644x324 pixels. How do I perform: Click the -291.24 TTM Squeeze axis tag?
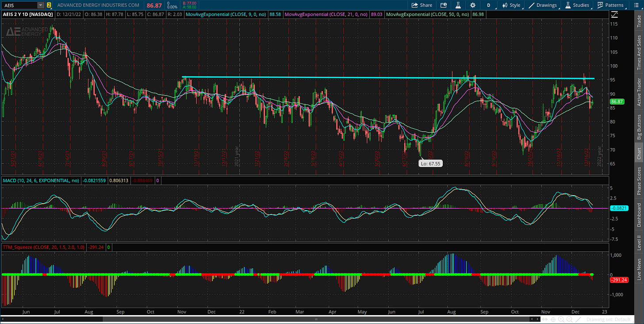[x=619, y=280]
